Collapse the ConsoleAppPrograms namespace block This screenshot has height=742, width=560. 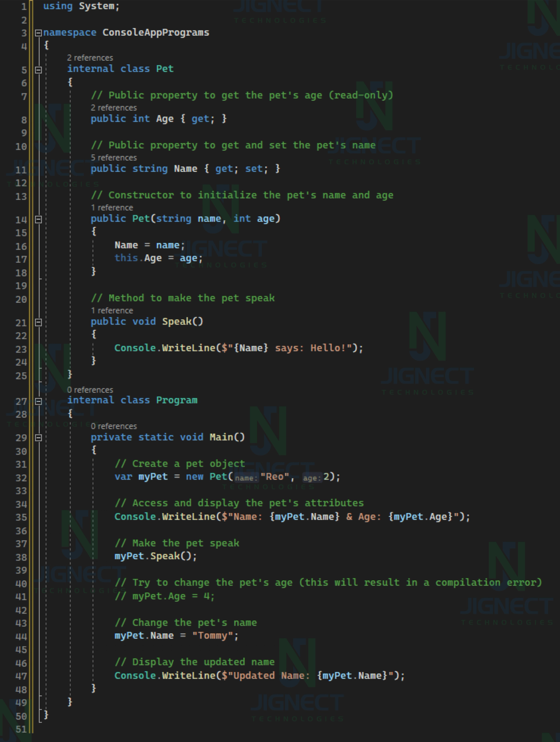(x=38, y=33)
